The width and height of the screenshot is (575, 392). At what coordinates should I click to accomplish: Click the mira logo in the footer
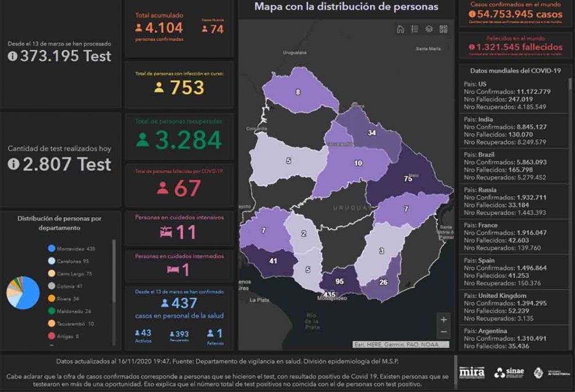pos(472,372)
